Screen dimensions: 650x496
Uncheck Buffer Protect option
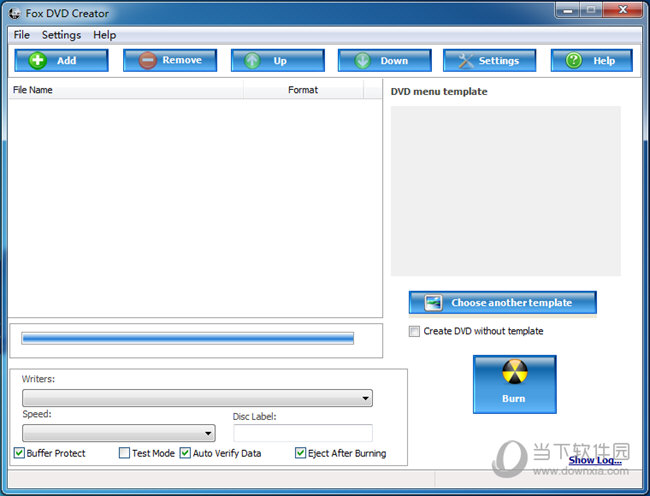(x=19, y=453)
